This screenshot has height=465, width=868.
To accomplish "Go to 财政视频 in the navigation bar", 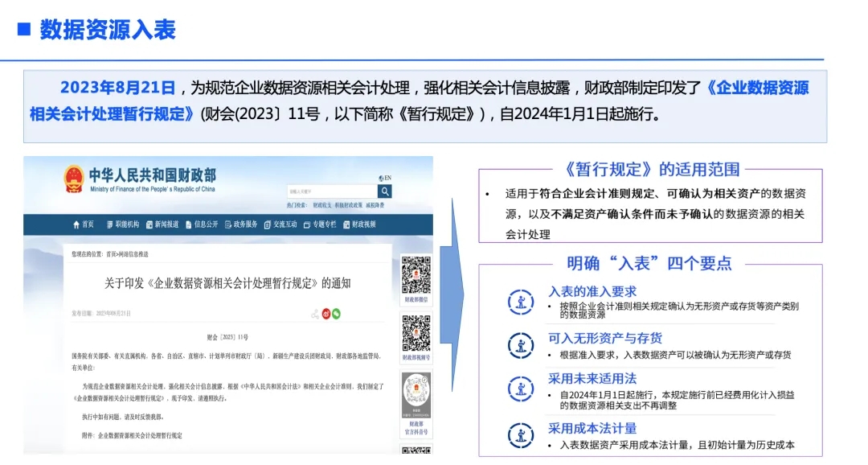I will [359, 224].
